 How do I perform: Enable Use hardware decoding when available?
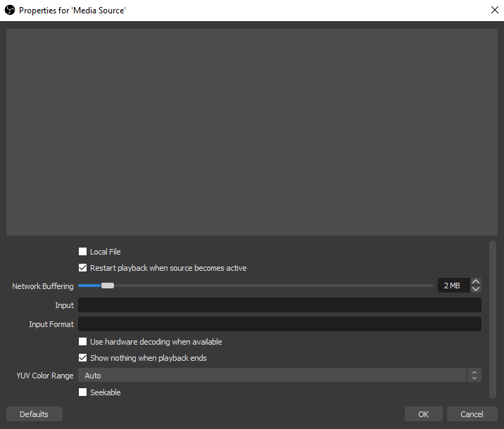click(83, 342)
